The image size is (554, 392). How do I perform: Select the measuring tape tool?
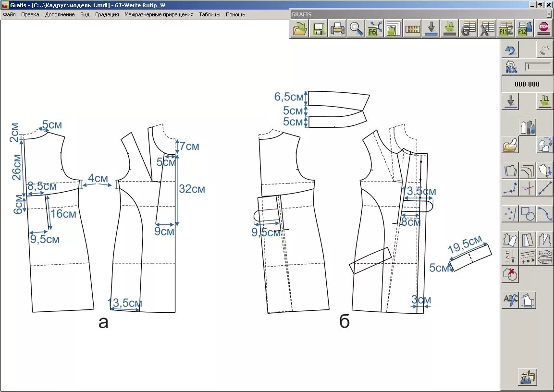412,28
